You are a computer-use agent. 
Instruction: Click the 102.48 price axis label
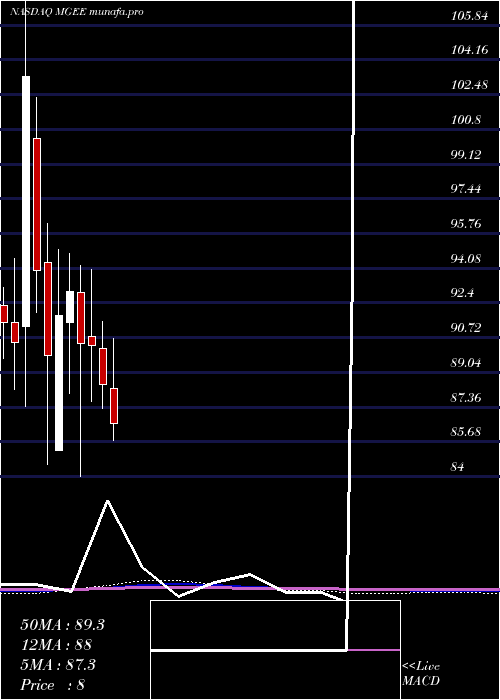click(469, 85)
